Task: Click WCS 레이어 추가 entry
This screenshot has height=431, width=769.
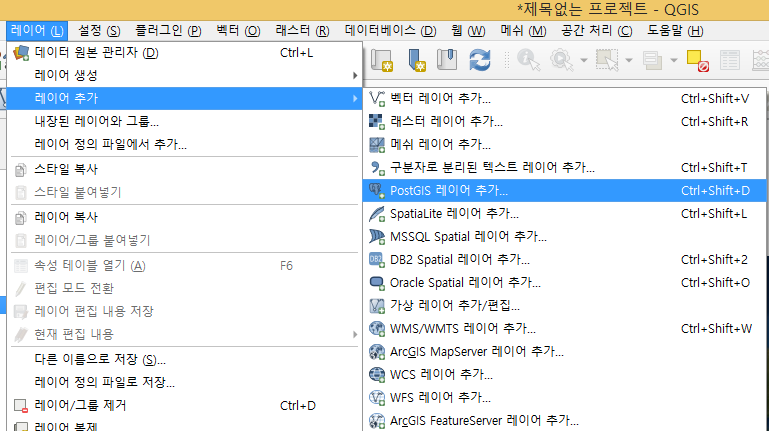Action: [565, 375]
